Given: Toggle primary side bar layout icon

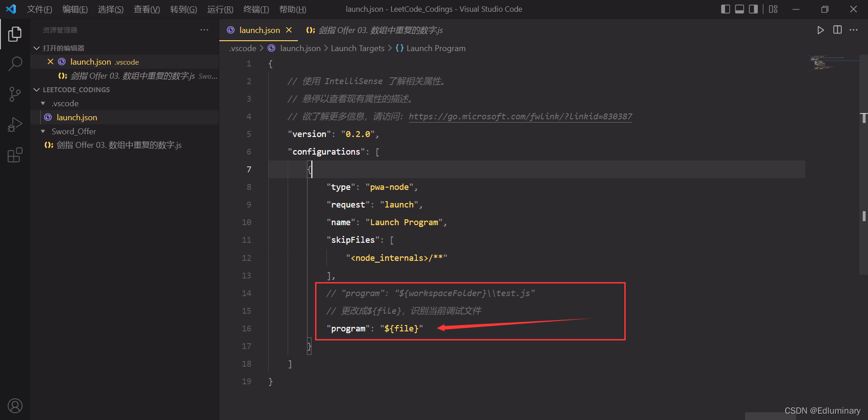Looking at the screenshot, I should click(725, 9).
